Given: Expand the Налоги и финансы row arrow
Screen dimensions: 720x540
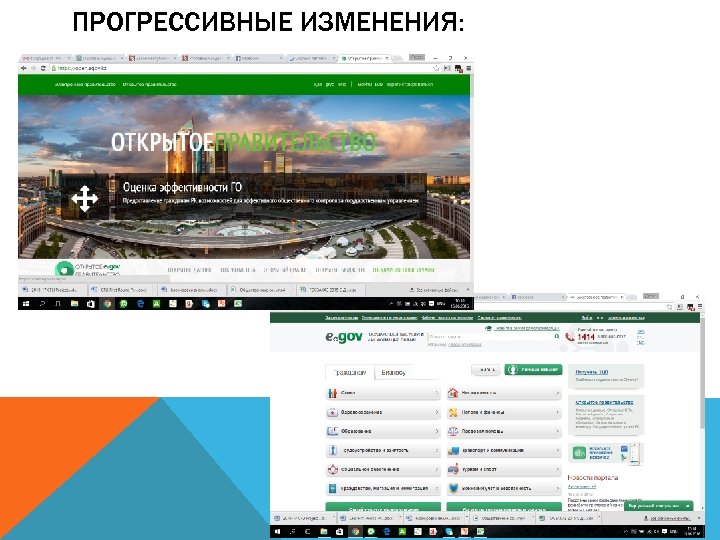Looking at the screenshot, I should click(557, 412).
